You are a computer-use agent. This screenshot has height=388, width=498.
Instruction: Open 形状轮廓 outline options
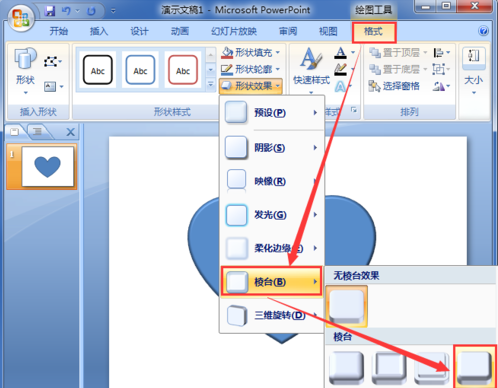[251, 69]
